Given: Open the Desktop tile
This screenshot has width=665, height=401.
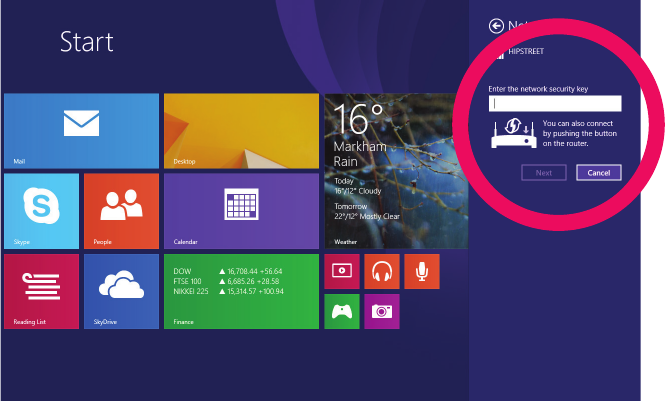Looking at the screenshot, I should pyautogui.click(x=241, y=131).
